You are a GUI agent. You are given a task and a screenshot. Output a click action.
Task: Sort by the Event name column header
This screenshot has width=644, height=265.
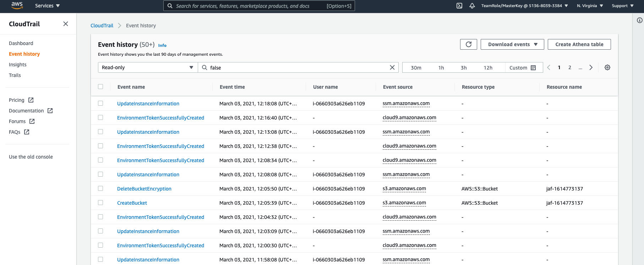point(131,87)
